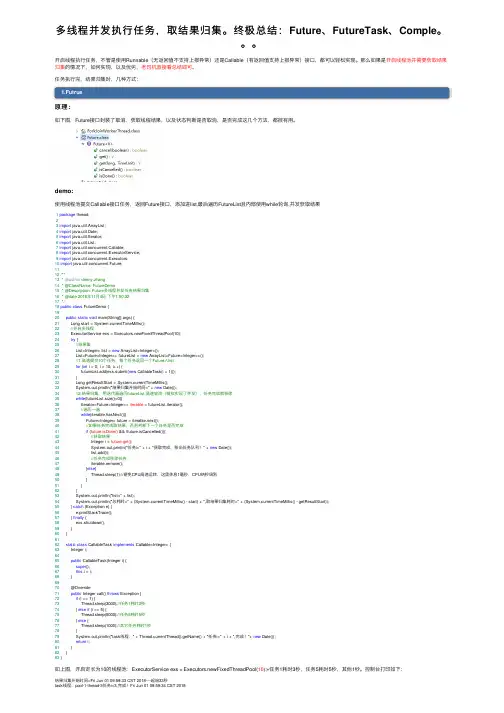
Task: Click the isDone() method icon
Action: (x=96, y=176)
